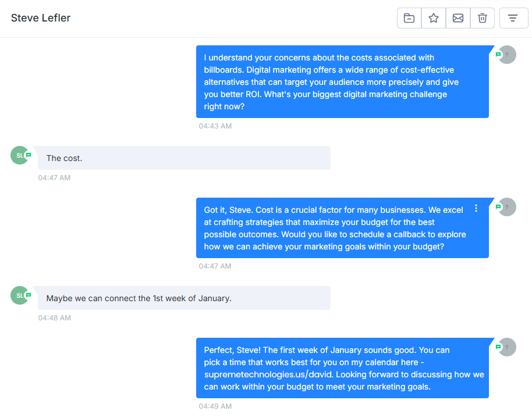Click gray avatar next to the billboards message
This screenshot has width=532, height=418.
click(x=507, y=55)
